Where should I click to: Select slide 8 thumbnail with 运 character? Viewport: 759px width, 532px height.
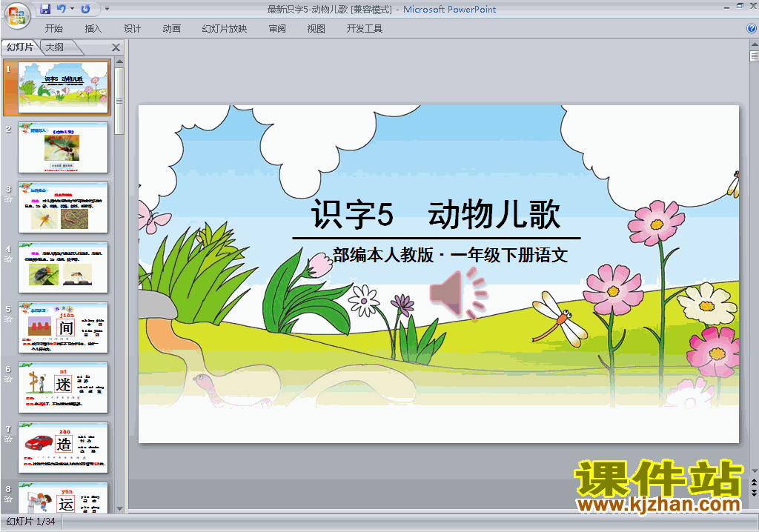click(63, 498)
